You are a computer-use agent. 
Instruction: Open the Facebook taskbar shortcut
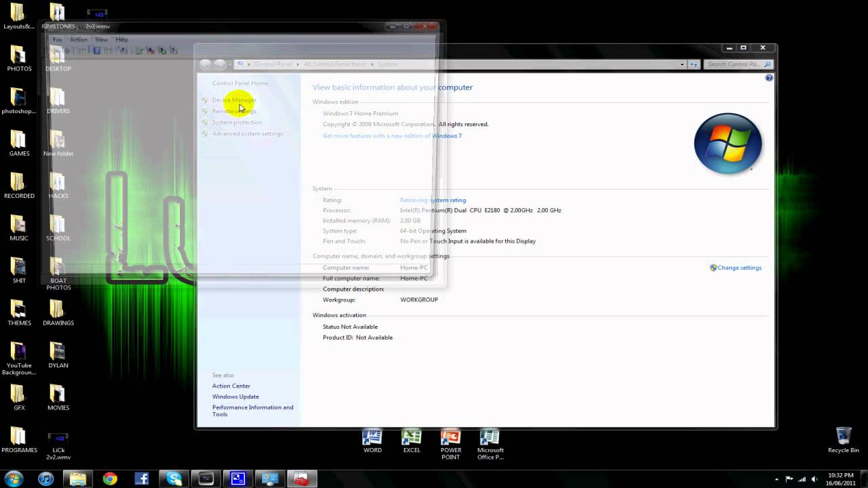[x=142, y=479]
